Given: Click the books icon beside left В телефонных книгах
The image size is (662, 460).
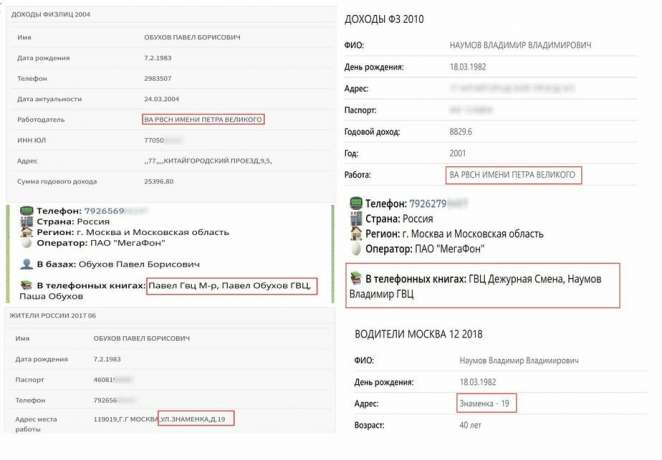Looking at the screenshot, I should click(28, 287).
